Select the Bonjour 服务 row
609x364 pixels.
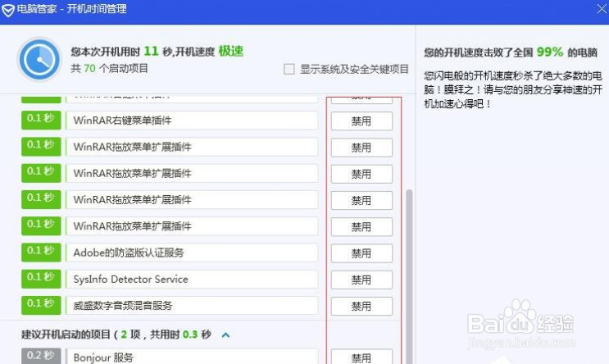pyautogui.click(x=192, y=357)
